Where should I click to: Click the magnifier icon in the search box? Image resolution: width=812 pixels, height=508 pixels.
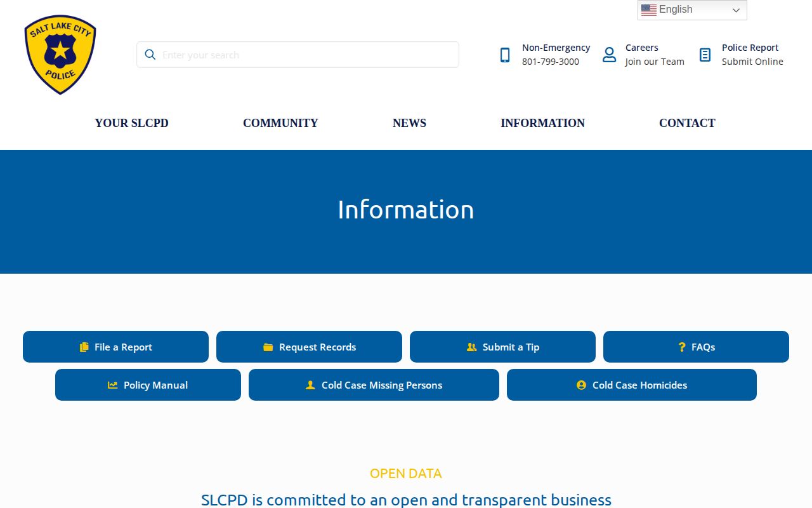pos(150,55)
